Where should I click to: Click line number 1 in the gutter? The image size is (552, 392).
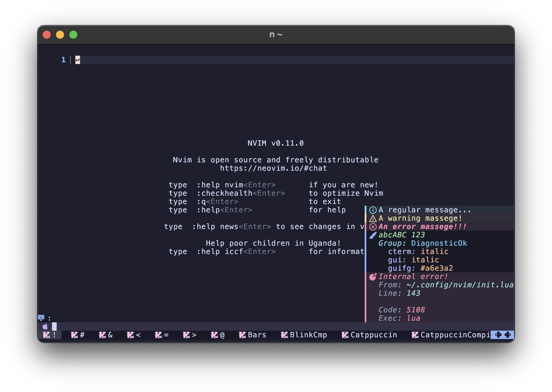63,60
